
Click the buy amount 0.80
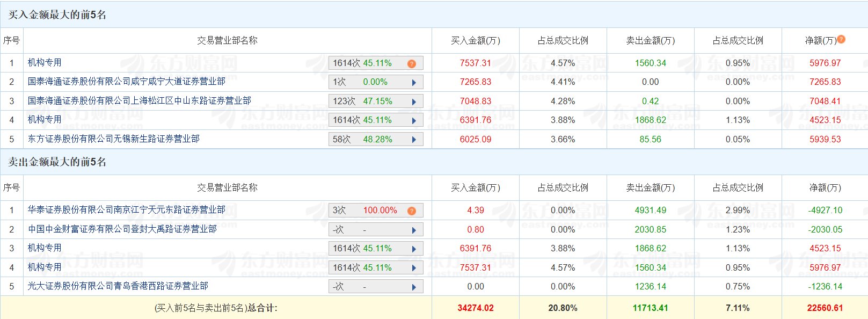pos(476,229)
